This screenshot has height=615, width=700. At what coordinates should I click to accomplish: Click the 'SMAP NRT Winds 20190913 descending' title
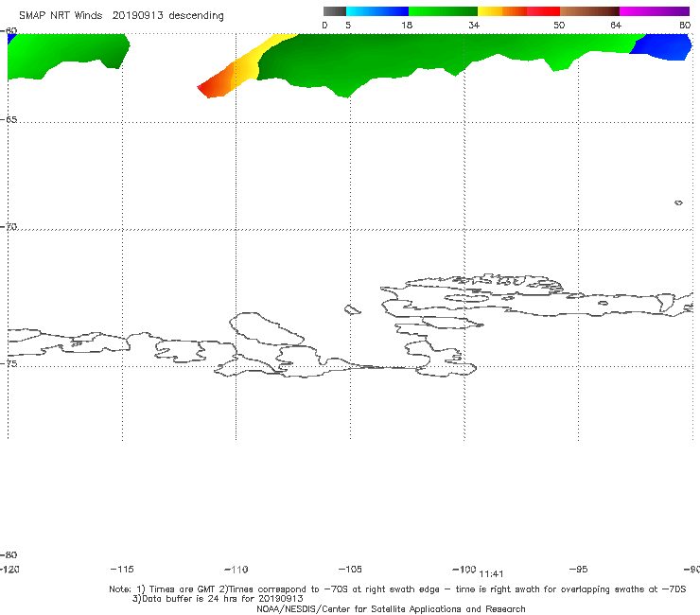pos(121,15)
